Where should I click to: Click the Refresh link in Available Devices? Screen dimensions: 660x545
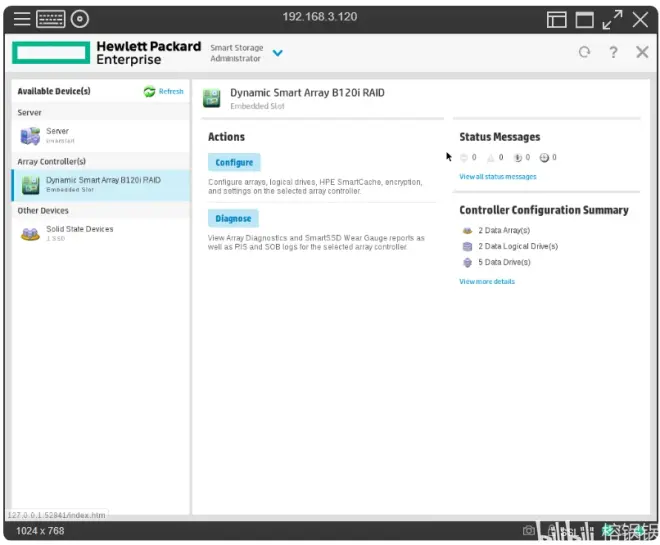click(171, 91)
